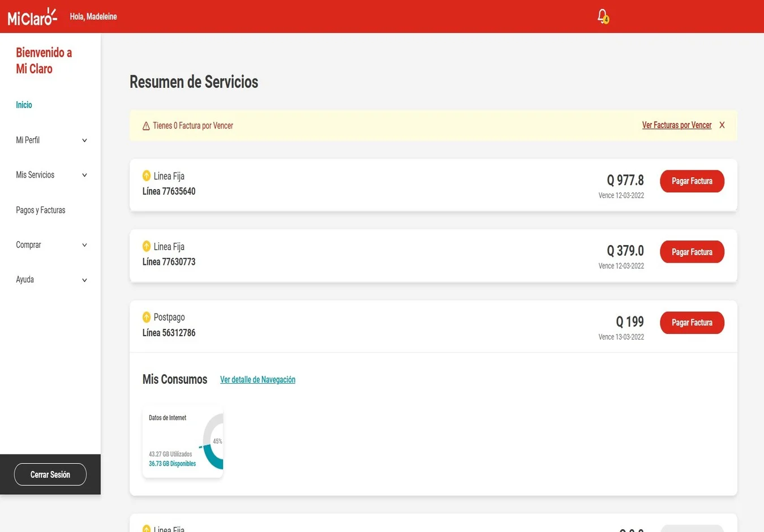Open Pagos y Facturas from the sidebar
The height and width of the screenshot is (532, 764).
40,210
